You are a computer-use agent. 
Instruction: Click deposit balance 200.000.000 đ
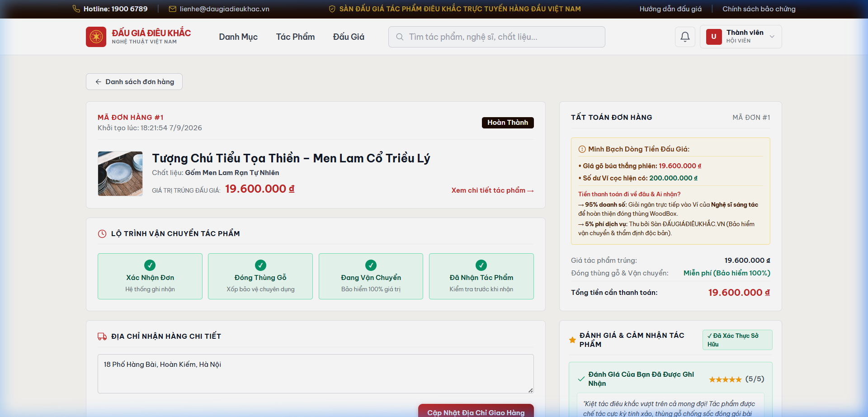tap(673, 178)
